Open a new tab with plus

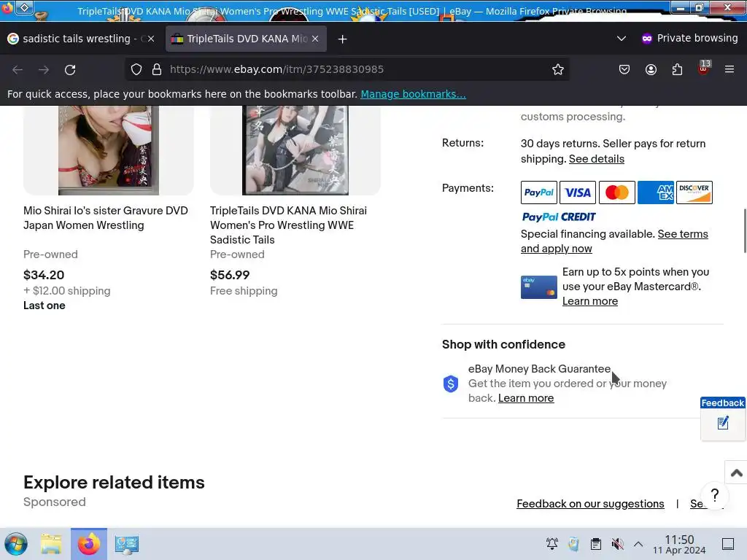pos(343,39)
